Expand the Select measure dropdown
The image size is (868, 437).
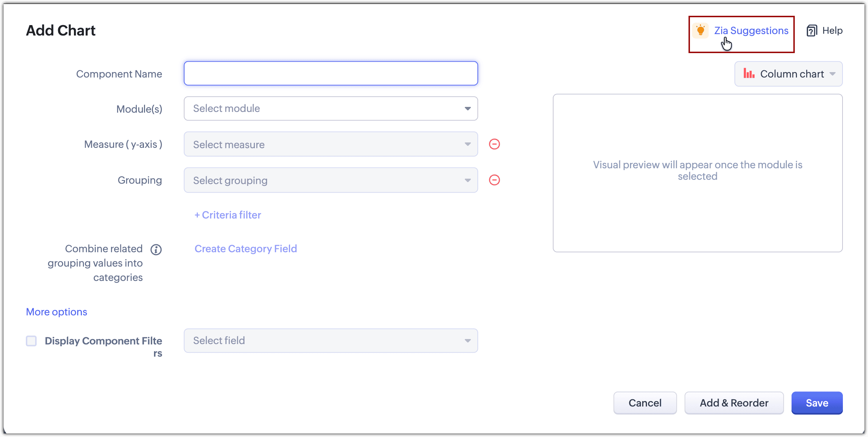331,144
